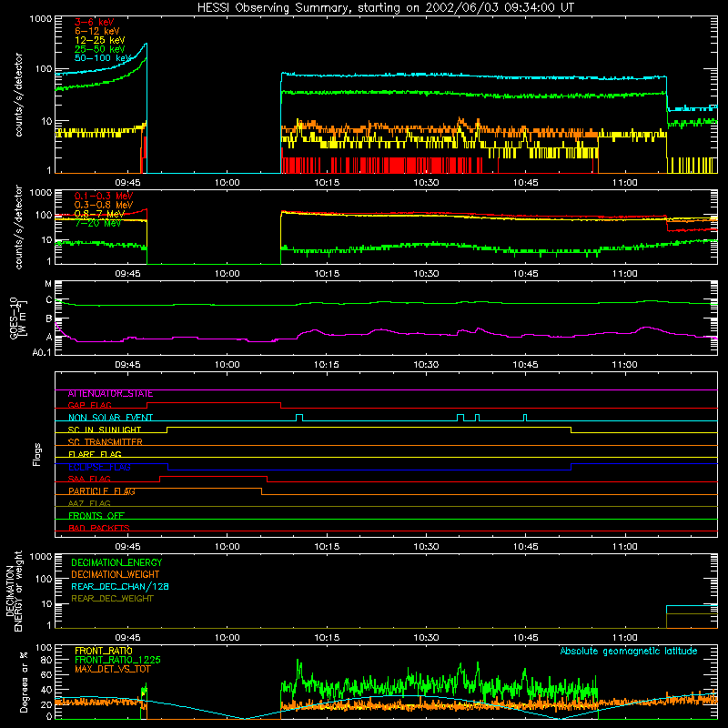The height and width of the screenshot is (728, 728).
Task: Click the vertical Flags axis label
Action: pyautogui.click(x=36, y=454)
